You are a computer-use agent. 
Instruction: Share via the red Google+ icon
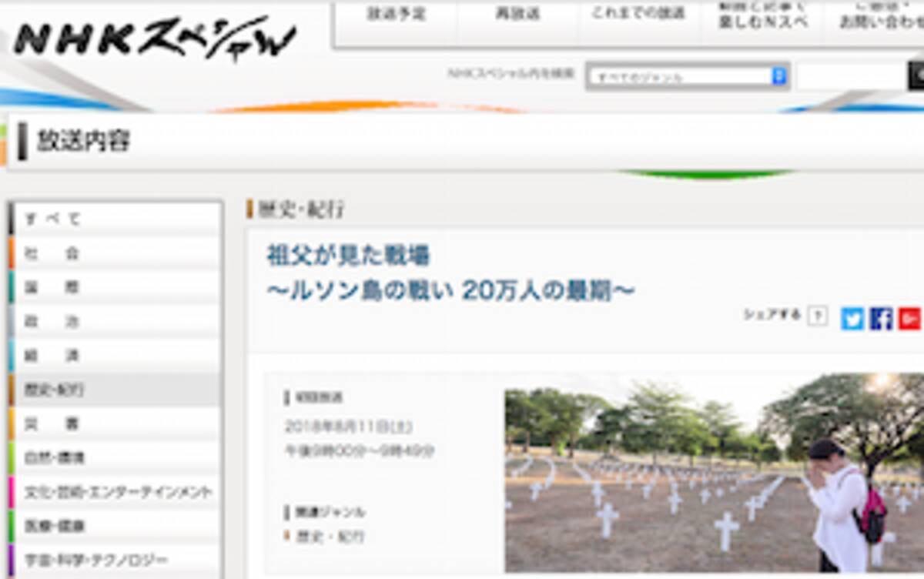(x=909, y=318)
